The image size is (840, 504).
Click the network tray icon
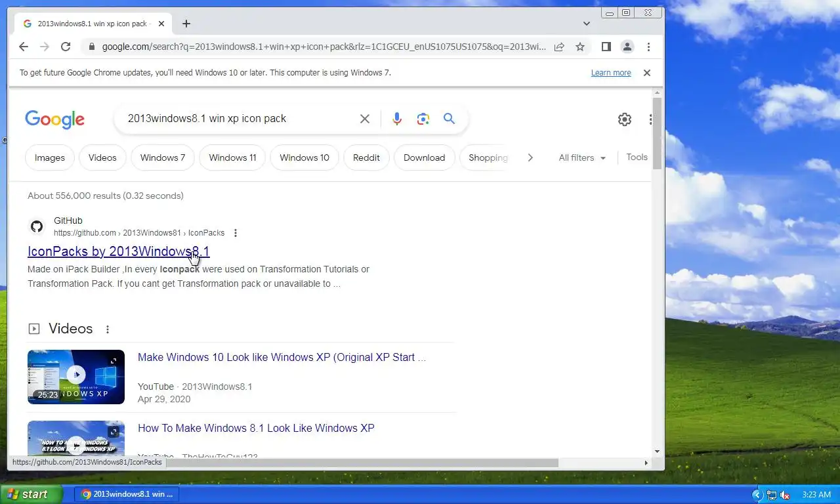pos(772,495)
